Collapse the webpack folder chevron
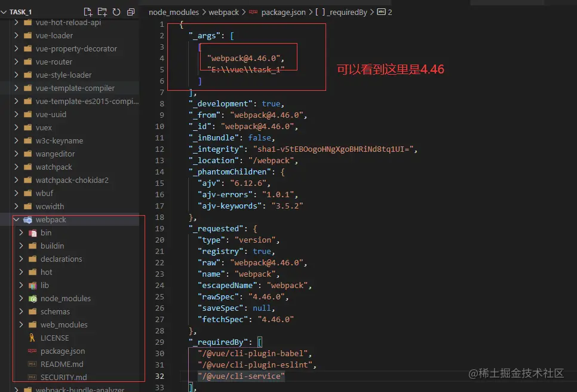This screenshot has height=392, width=577. point(16,220)
